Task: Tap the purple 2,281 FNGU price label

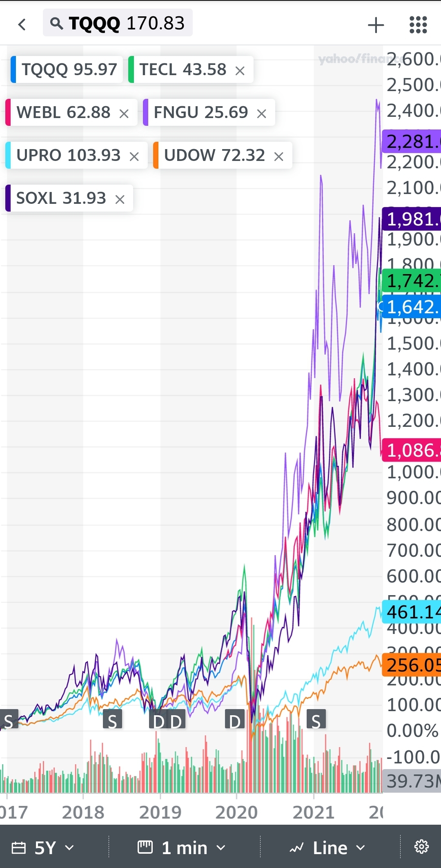Action: click(412, 142)
